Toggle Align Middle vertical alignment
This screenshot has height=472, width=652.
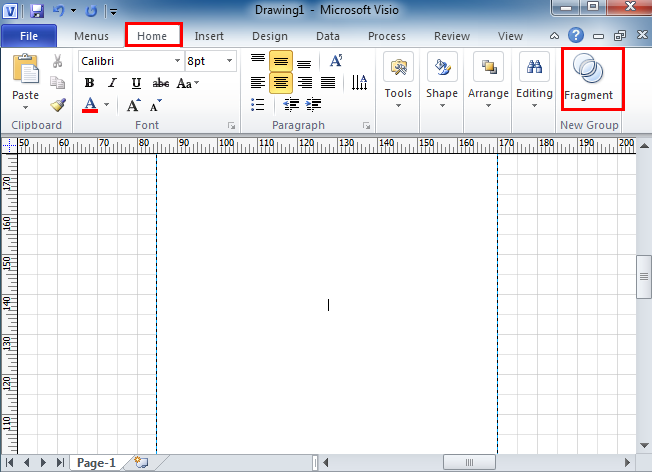point(281,61)
